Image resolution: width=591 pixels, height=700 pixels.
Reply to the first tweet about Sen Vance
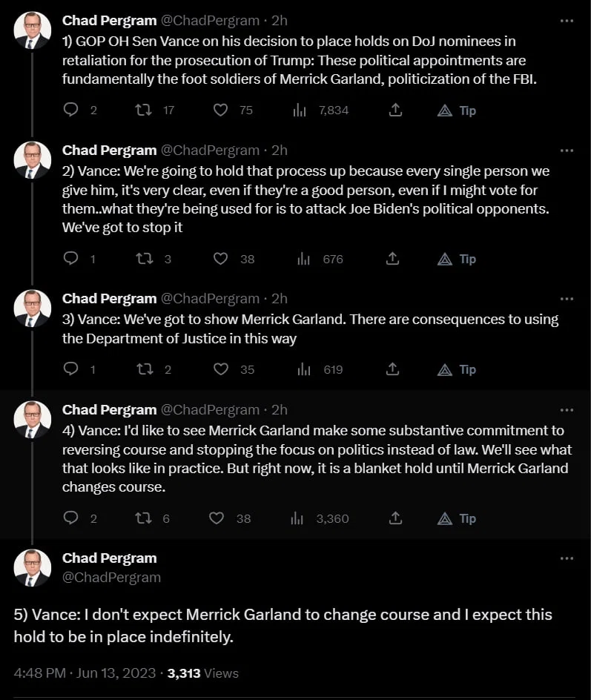(x=71, y=110)
